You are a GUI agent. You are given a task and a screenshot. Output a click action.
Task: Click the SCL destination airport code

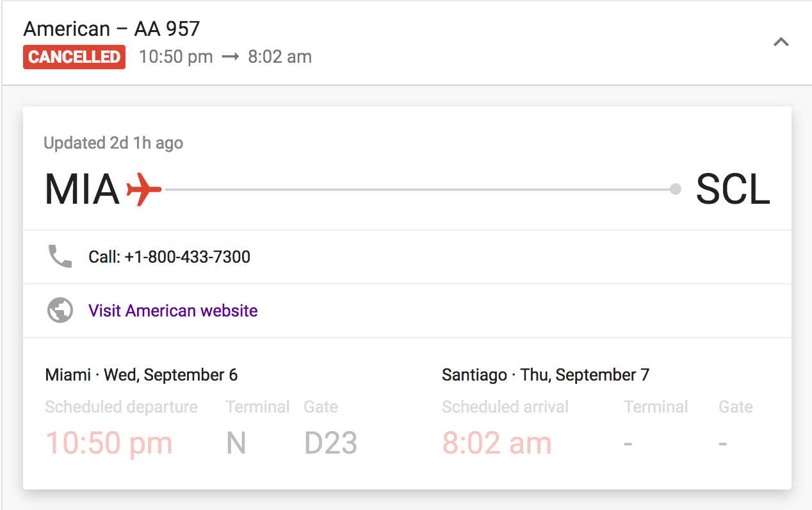click(x=733, y=190)
